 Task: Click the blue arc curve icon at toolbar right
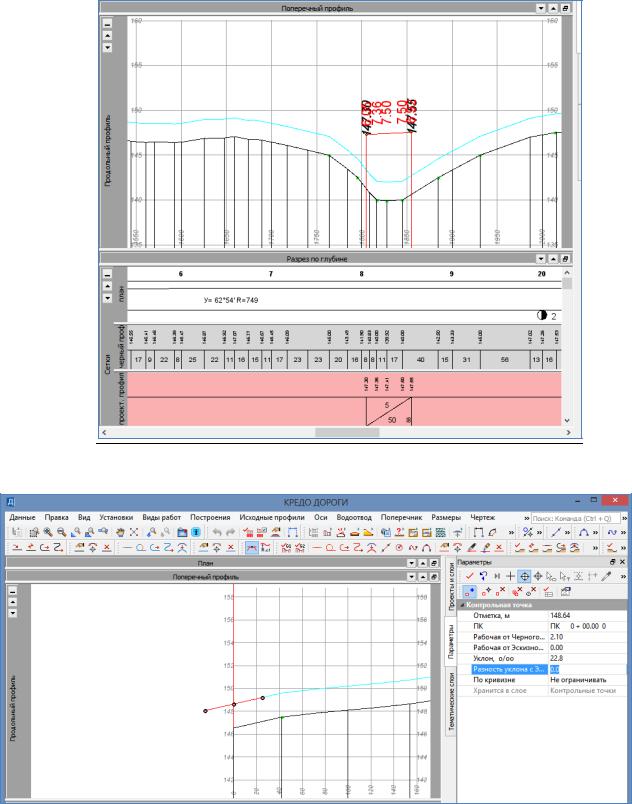(583, 532)
